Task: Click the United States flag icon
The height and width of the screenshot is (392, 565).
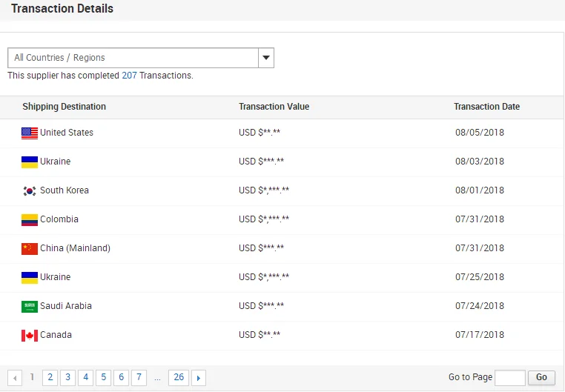Action: click(30, 133)
